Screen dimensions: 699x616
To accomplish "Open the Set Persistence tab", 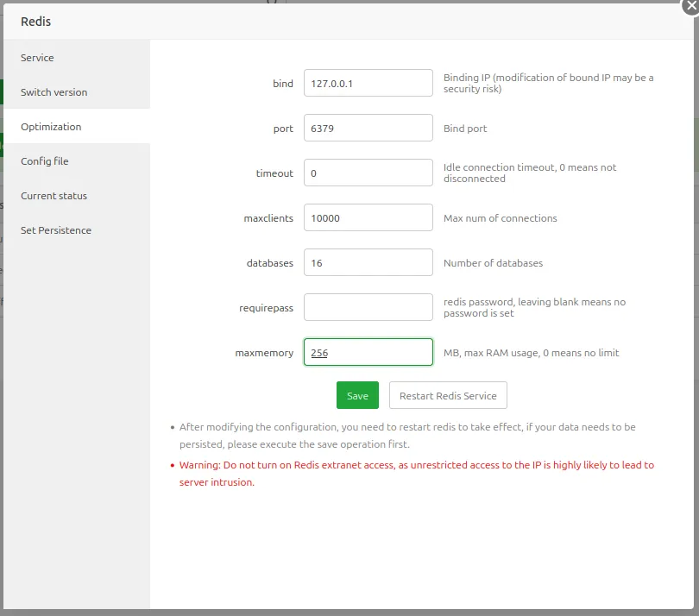I will 77,230.
